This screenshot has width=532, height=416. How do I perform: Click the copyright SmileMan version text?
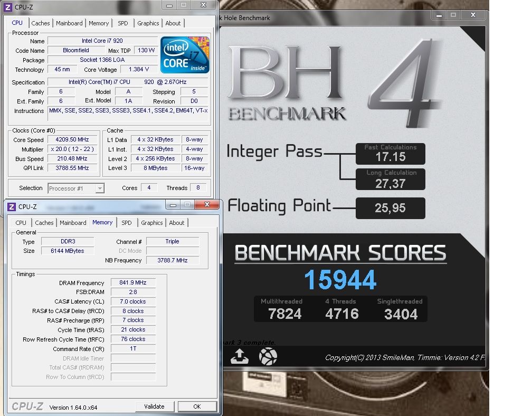tap(405, 357)
